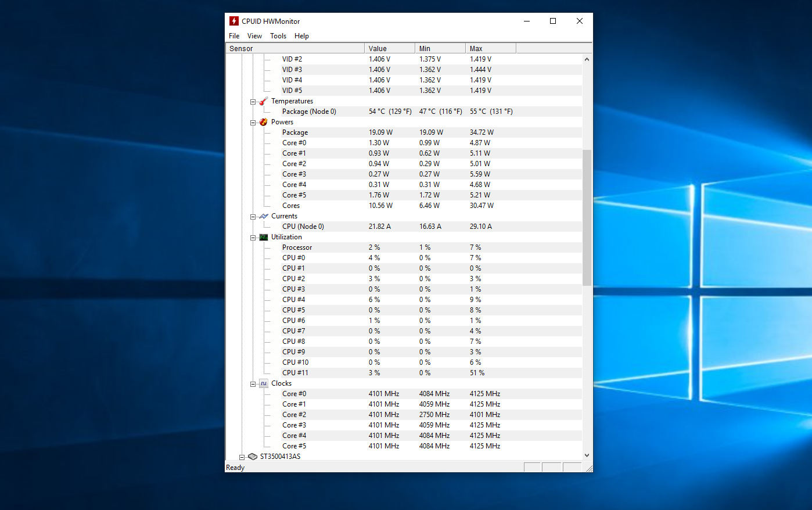Screen dimensions: 812x510
Task: Click the scrollbar up arrow
Action: click(x=587, y=59)
